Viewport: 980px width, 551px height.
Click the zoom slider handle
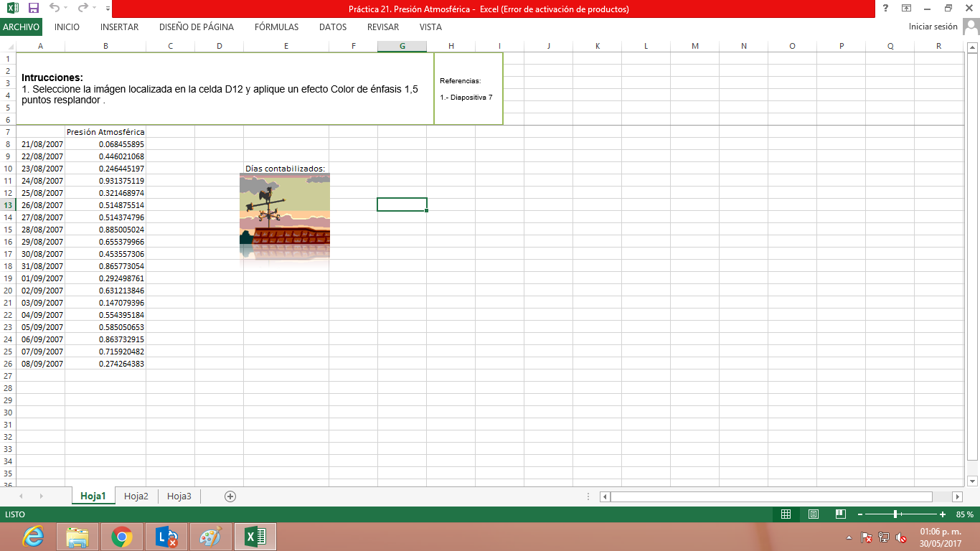[896, 514]
